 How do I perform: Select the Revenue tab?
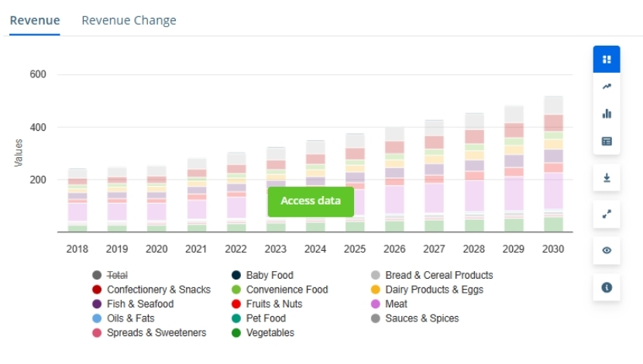[x=35, y=21]
